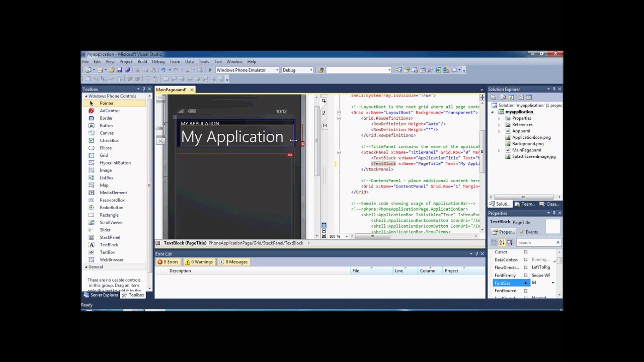Open the Server Explorer tab
Image resolution: width=644 pixels, height=362 pixels.
101,295
